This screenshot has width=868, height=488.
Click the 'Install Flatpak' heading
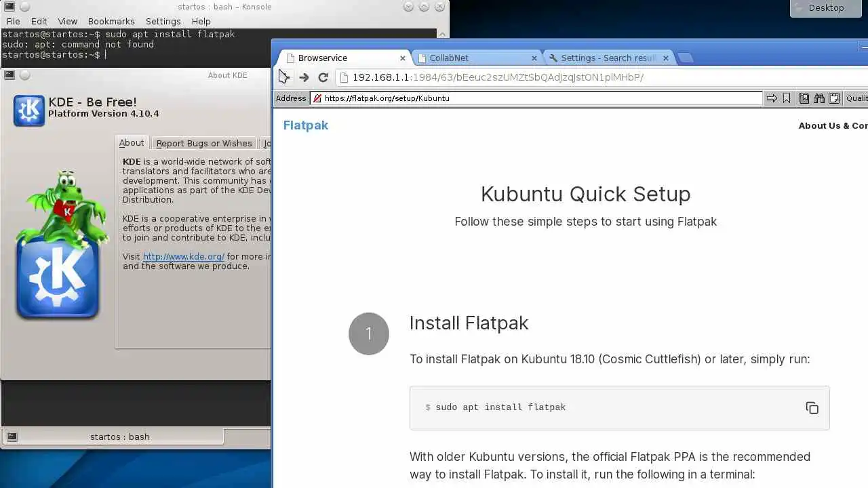click(x=469, y=323)
